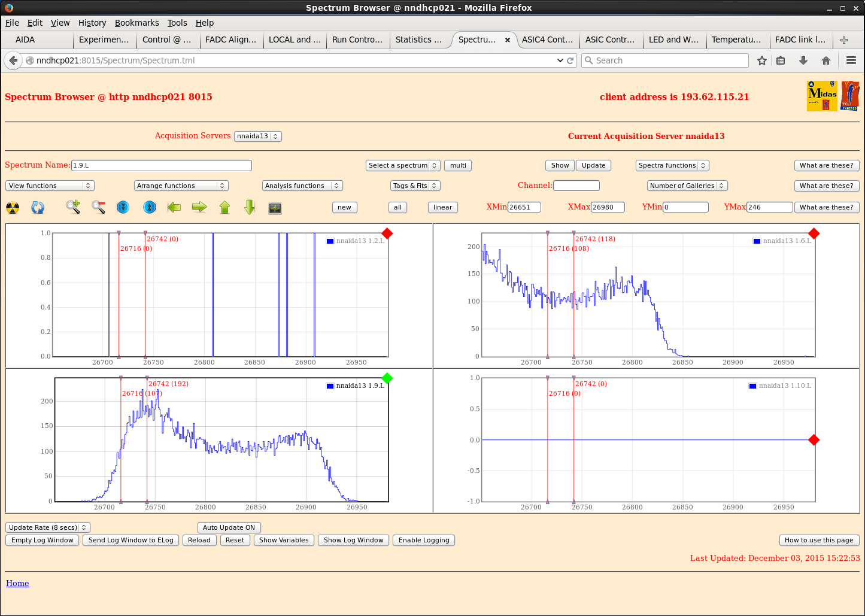Open the Bookmarks menu
The width and height of the screenshot is (865, 616).
click(136, 23)
